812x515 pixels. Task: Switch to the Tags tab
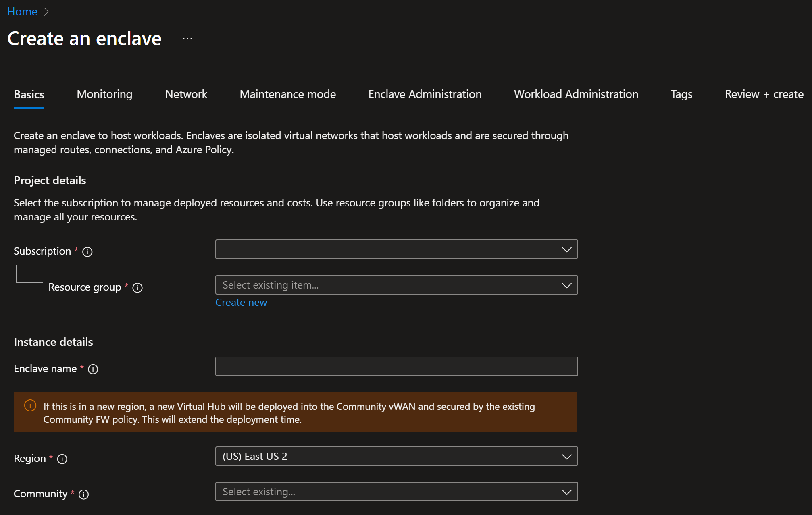click(681, 94)
